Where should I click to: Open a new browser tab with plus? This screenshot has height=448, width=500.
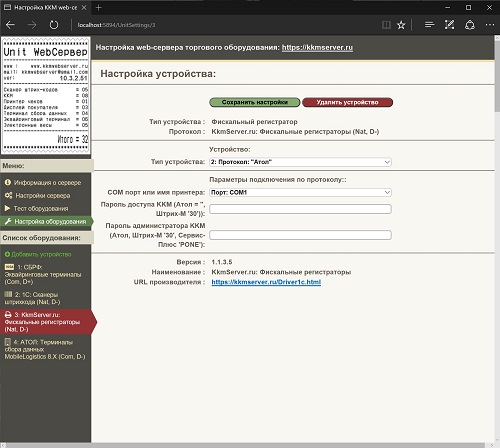[98, 7]
